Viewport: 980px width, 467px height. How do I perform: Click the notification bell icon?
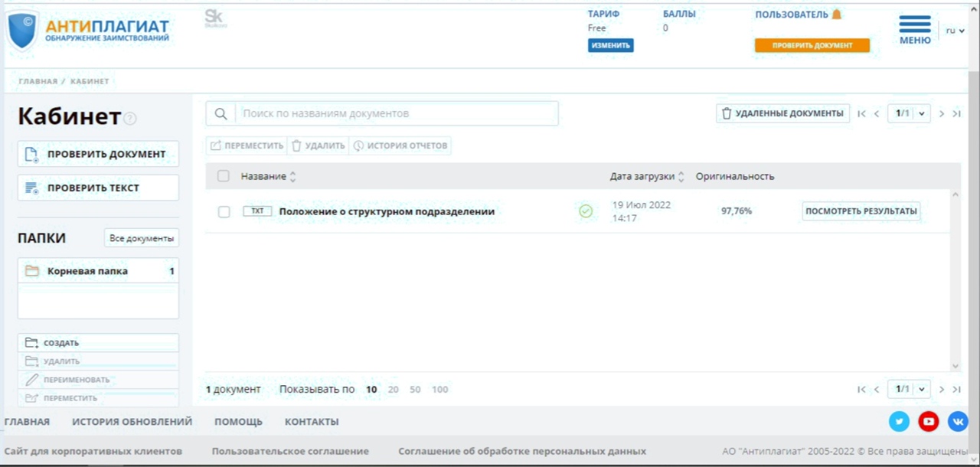coord(837,15)
